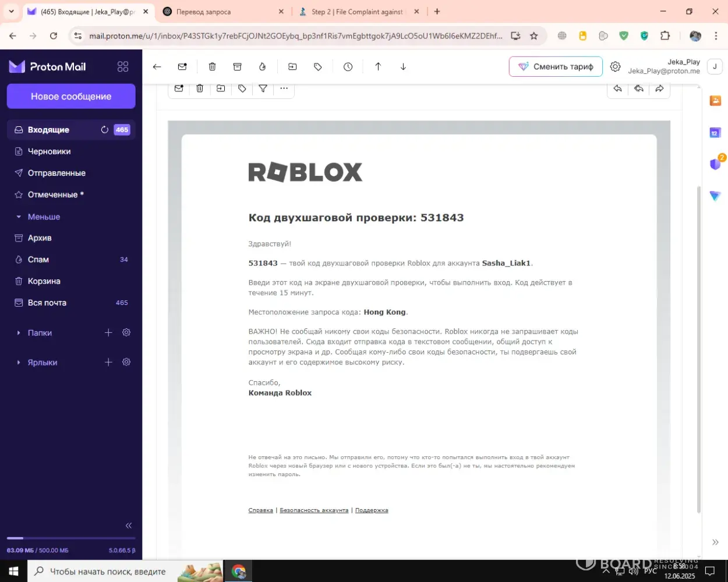Click the reply arrow on message
Screen dimensions: 728x582
tap(618, 88)
